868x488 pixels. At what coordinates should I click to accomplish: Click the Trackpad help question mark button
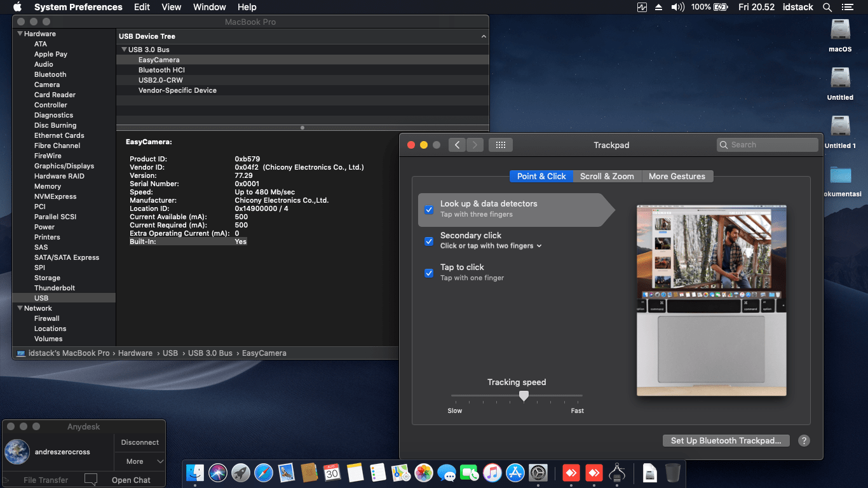(x=804, y=440)
